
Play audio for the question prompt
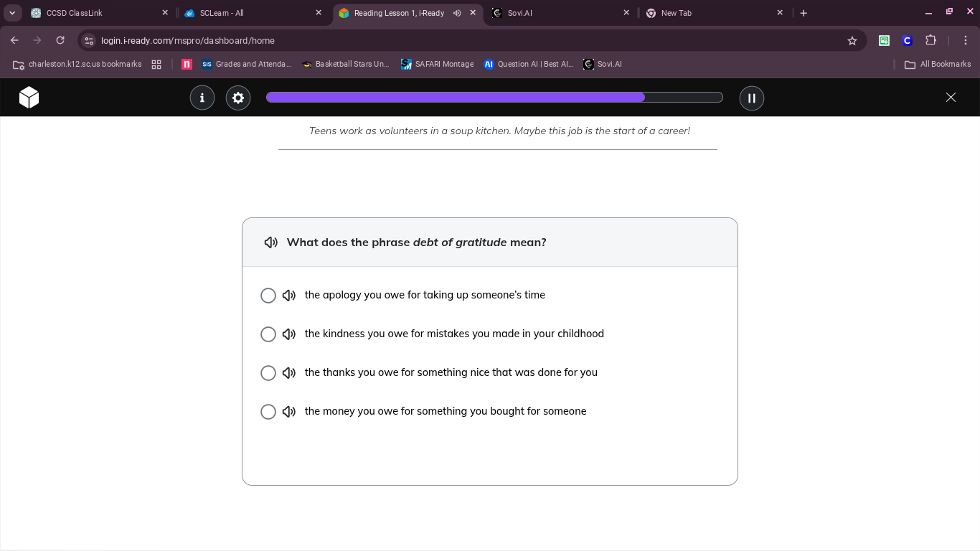click(x=271, y=242)
